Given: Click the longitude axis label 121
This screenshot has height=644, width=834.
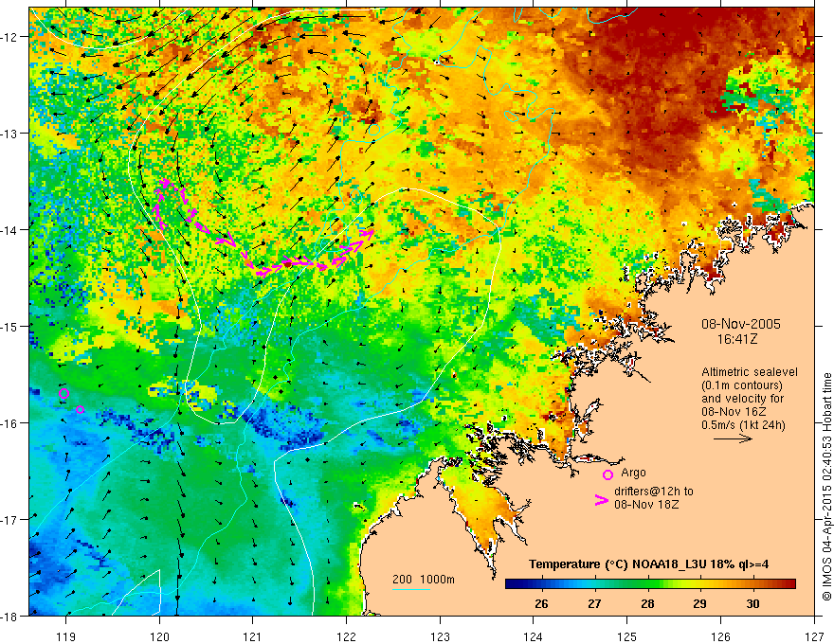Looking at the screenshot, I should [x=253, y=636].
